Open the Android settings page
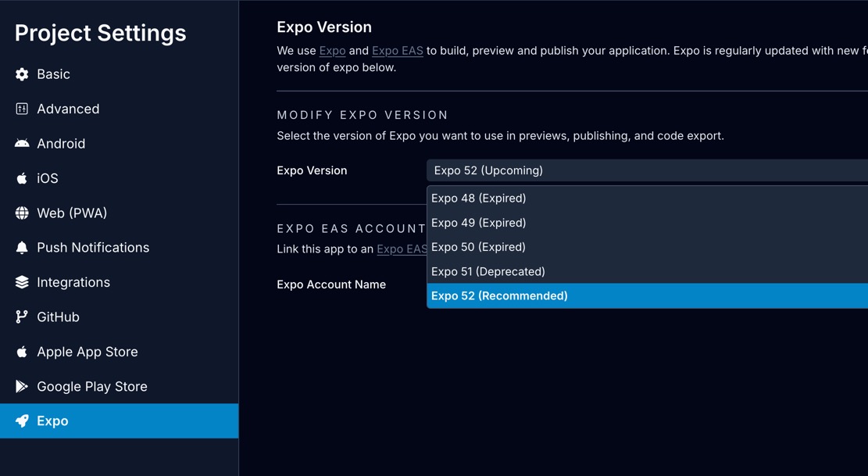 119,143
